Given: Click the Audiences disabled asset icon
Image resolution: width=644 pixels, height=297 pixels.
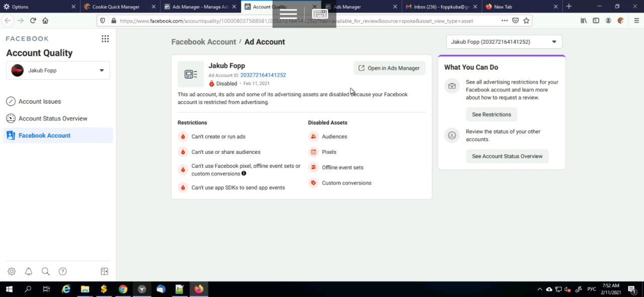Looking at the screenshot, I should [x=313, y=136].
